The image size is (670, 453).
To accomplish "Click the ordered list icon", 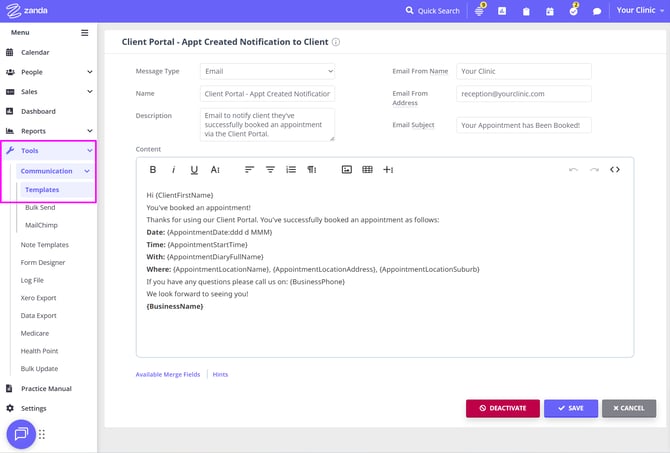I will [291, 170].
